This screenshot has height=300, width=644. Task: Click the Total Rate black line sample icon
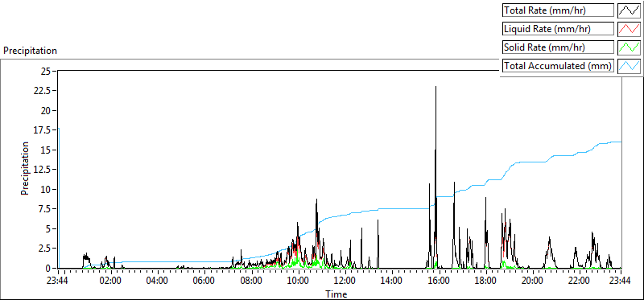coord(630,10)
